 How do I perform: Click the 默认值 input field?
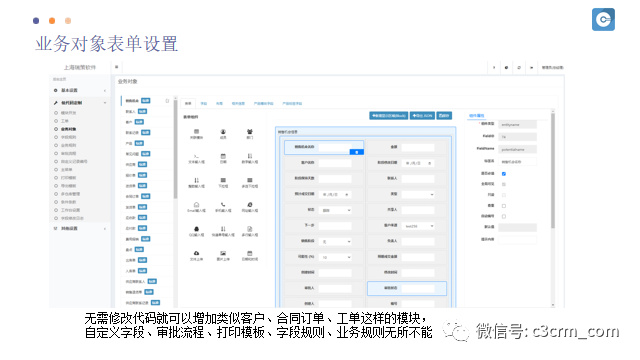tap(518, 227)
